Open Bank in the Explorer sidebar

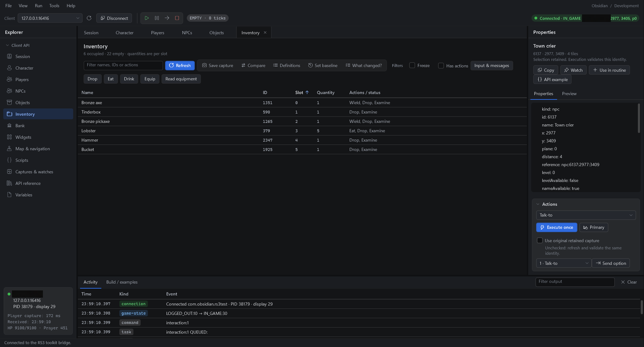tap(38, 126)
